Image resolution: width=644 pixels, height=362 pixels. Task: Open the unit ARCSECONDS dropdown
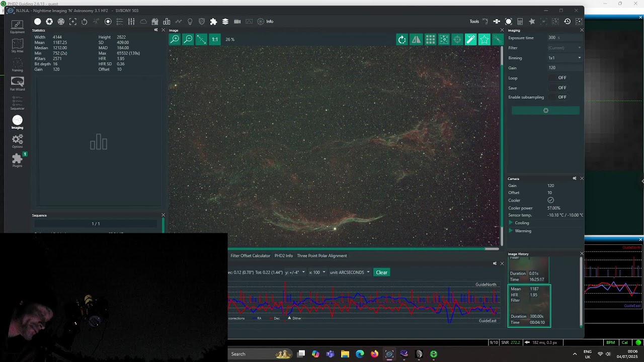(x=350, y=273)
